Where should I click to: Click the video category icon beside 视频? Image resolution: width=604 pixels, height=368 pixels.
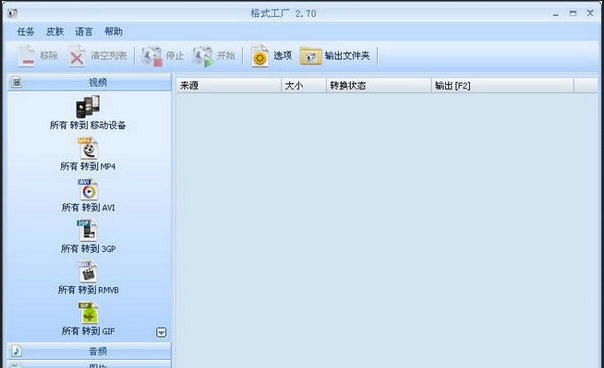click(x=16, y=82)
